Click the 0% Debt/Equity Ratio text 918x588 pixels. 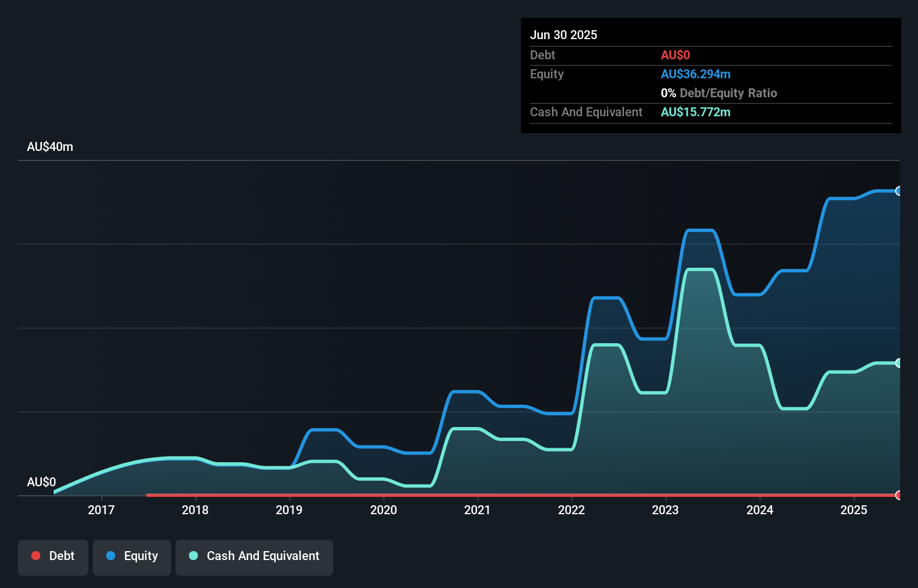[x=719, y=93]
